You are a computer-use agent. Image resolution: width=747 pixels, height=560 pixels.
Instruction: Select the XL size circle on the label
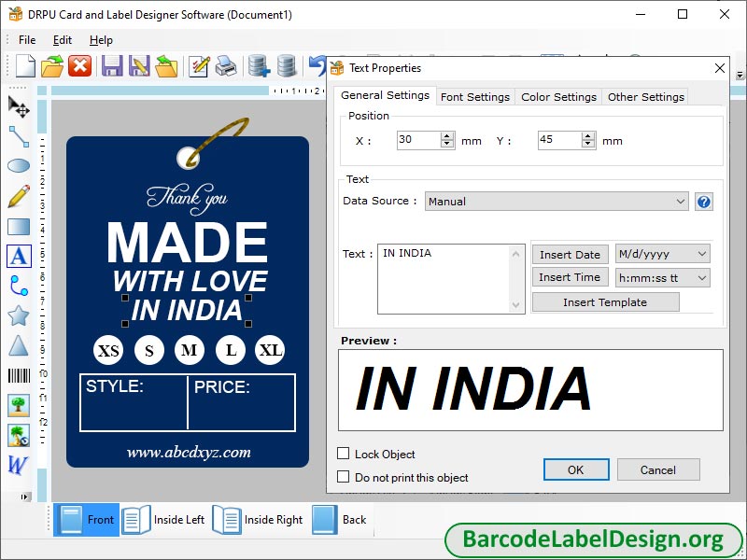(x=270, y=350)
